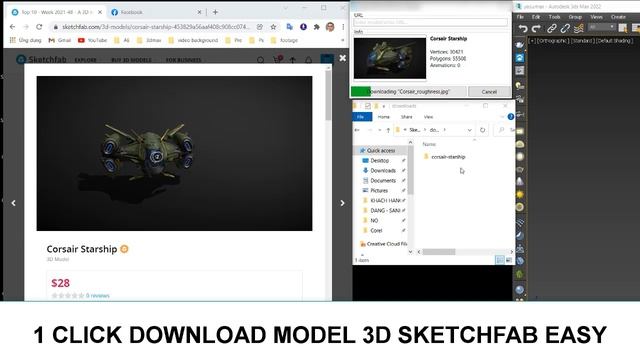Open the video background bookmarks folder
The height and width of the screenshot is (360, 640).
[193, 40]
